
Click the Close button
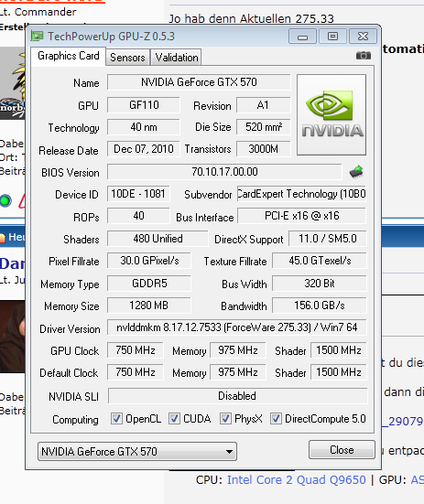(x=342, y=449)
